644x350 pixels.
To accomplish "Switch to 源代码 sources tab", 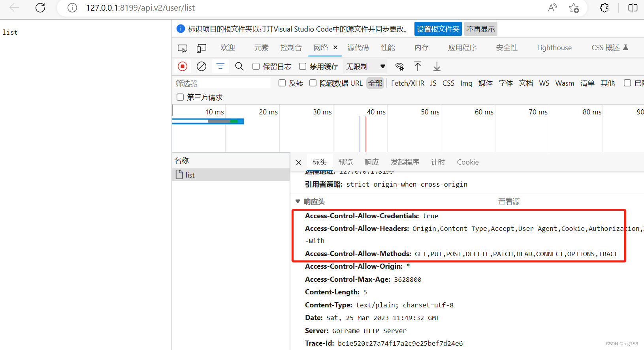I will pyautogui.click(x=358, y=48).
